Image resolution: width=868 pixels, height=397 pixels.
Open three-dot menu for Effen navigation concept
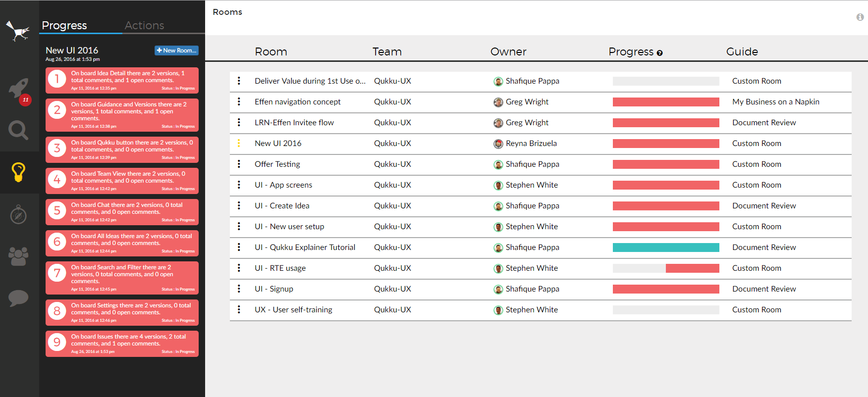[239, 101]
